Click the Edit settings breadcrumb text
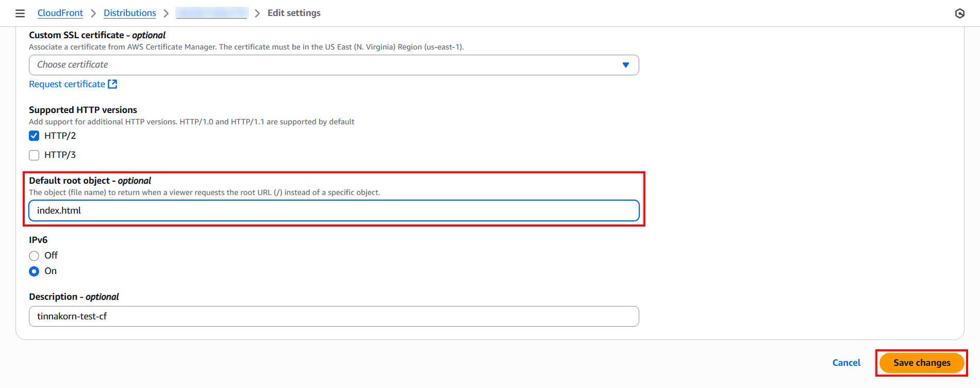 pos(294,13)
